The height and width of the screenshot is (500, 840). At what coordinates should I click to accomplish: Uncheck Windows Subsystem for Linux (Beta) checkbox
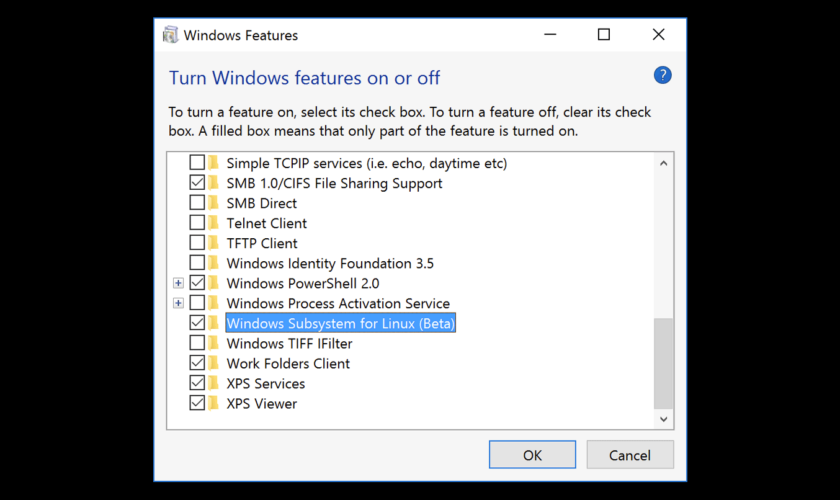[197, 323]
